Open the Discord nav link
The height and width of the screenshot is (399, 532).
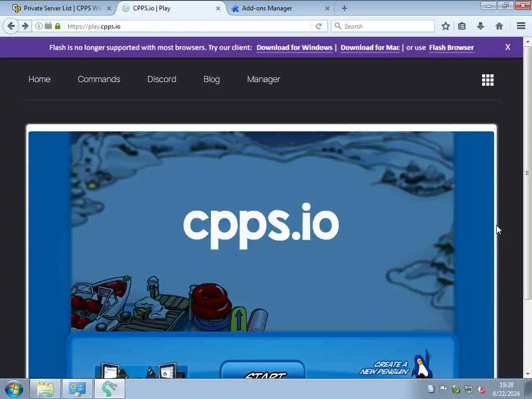[x=162, y=79]
